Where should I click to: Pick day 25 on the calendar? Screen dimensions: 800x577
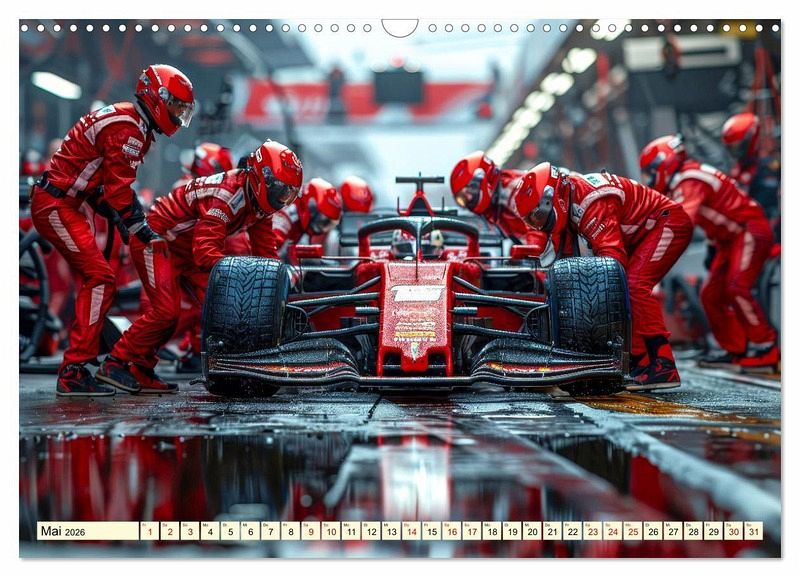point(632,531)
